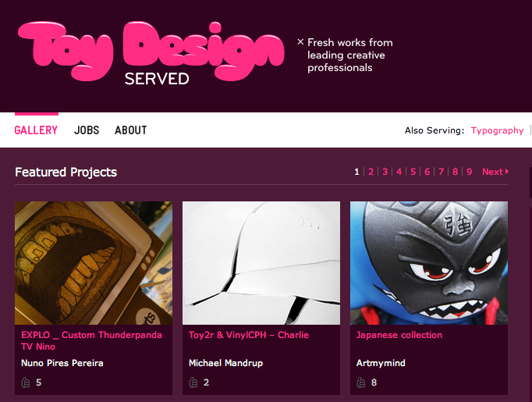Open the About tab
Viewport: 532px width, 402px height.
(x=130, y=130)
